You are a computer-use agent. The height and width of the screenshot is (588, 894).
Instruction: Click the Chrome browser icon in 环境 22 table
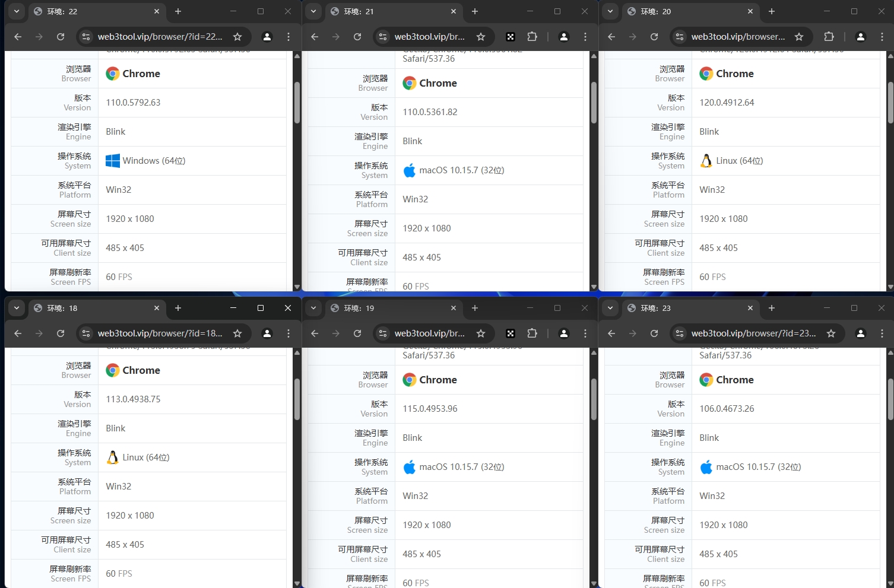pos(112,74)
